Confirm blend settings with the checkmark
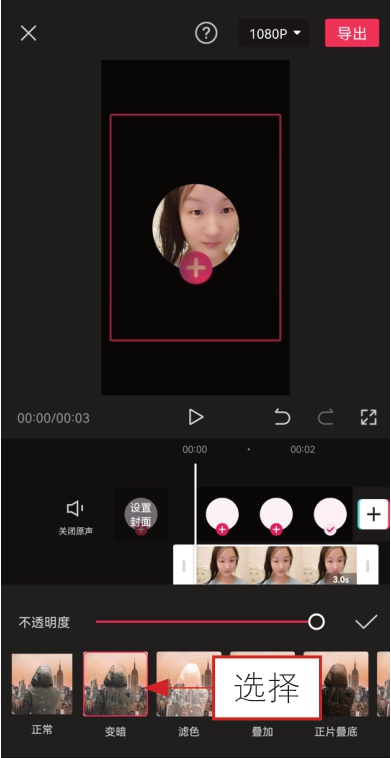This screenshot has width=391, height=758. click(366, 622)
